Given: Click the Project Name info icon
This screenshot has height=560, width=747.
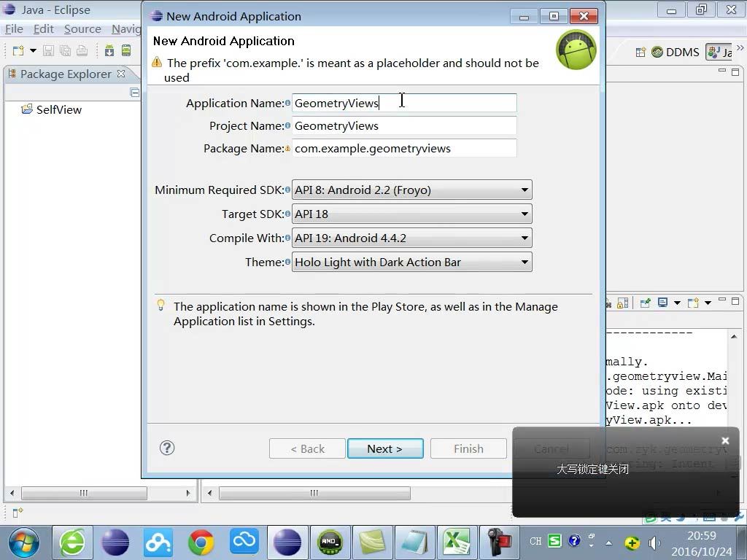Looking at the screenshot, I should pyautogui.click(x=287, y=125).
